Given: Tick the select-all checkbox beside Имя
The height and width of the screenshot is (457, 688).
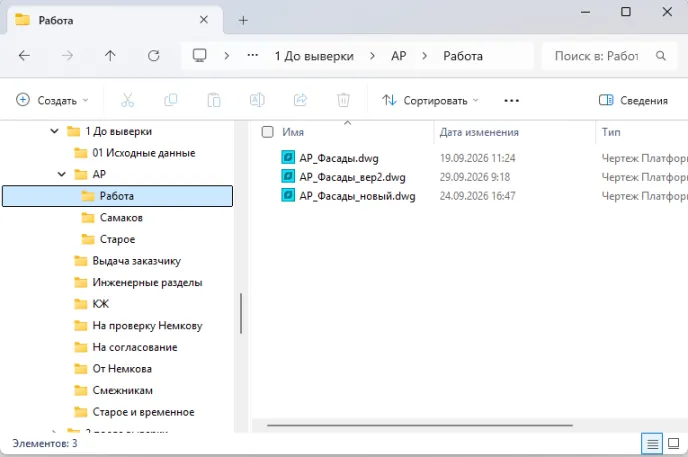Looking at the screenshot, I should (267, 132).
